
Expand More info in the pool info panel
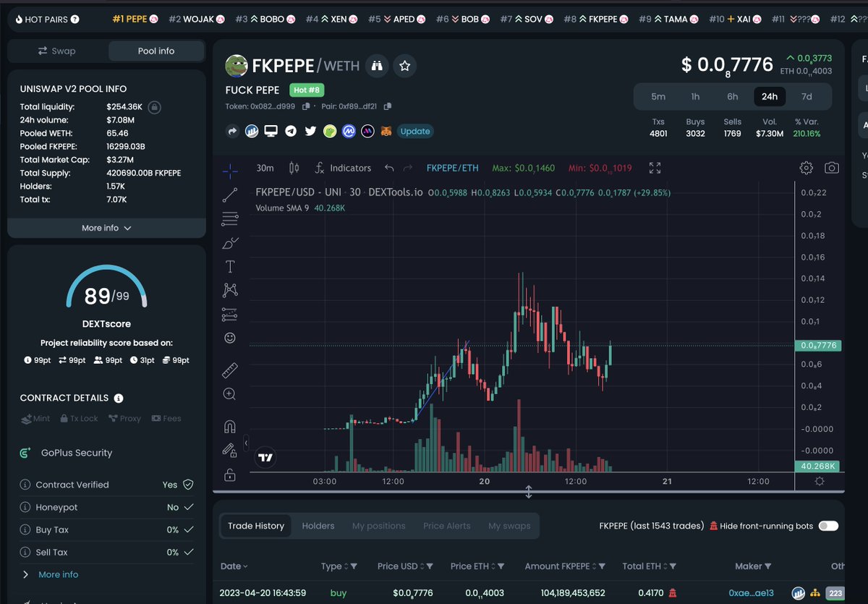click(x=106, y=227)
